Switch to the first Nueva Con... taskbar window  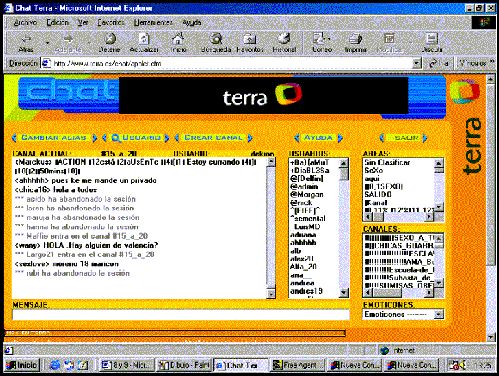click(x=355, y=365)
